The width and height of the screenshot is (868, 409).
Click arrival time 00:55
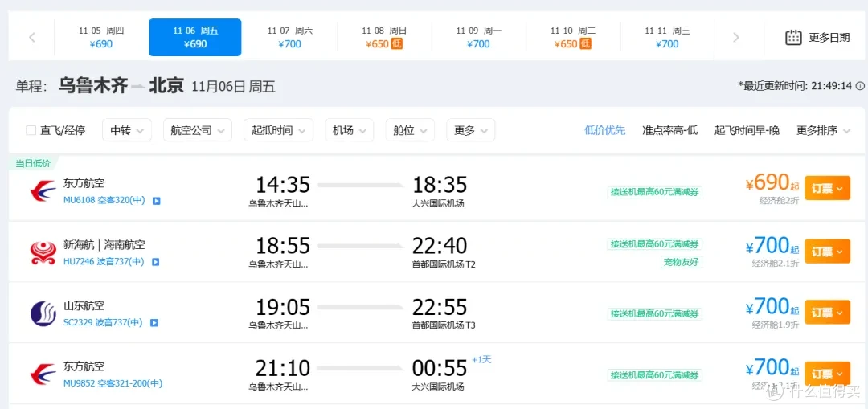click(x=440, y=367)
